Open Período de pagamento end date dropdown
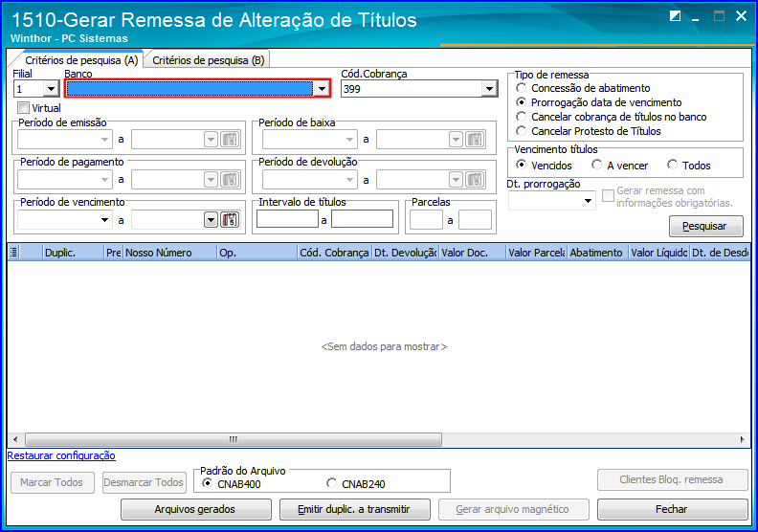Screen dimensions: 758x532 tap(211, 180)
